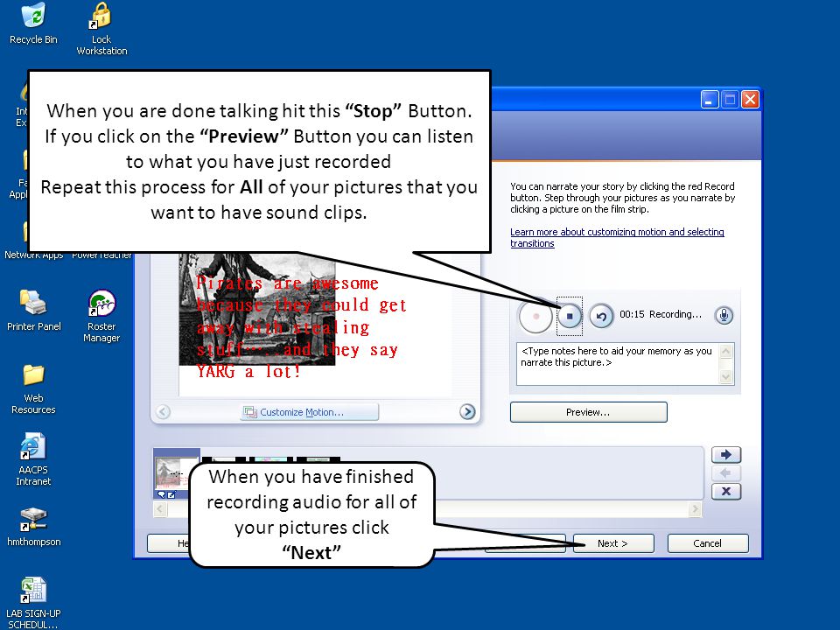This screenshot has width=840, height=630.
Task: Open hmthompson network drive shortcut
Action: click(x=33, y=527)
